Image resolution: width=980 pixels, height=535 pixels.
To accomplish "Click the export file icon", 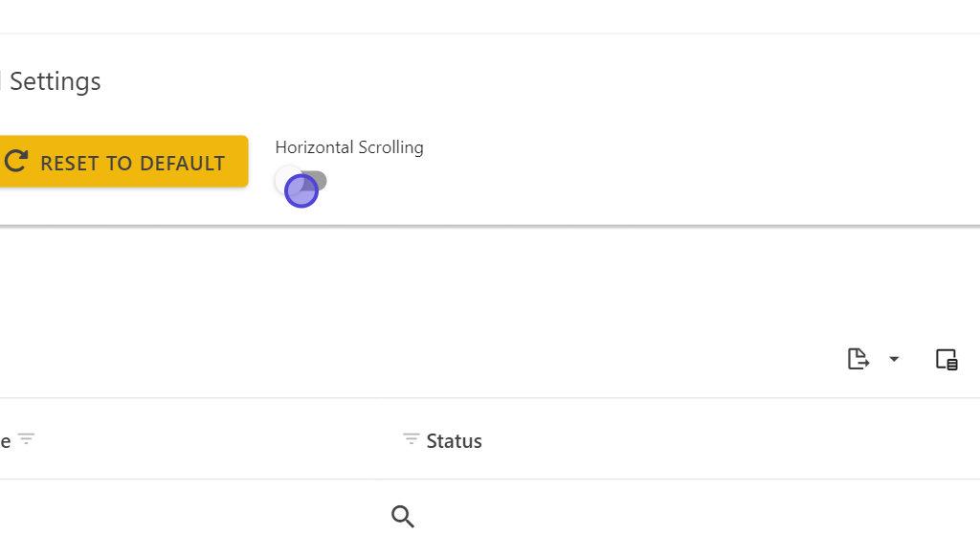I will pyautogui.click(x=858, y=359).
